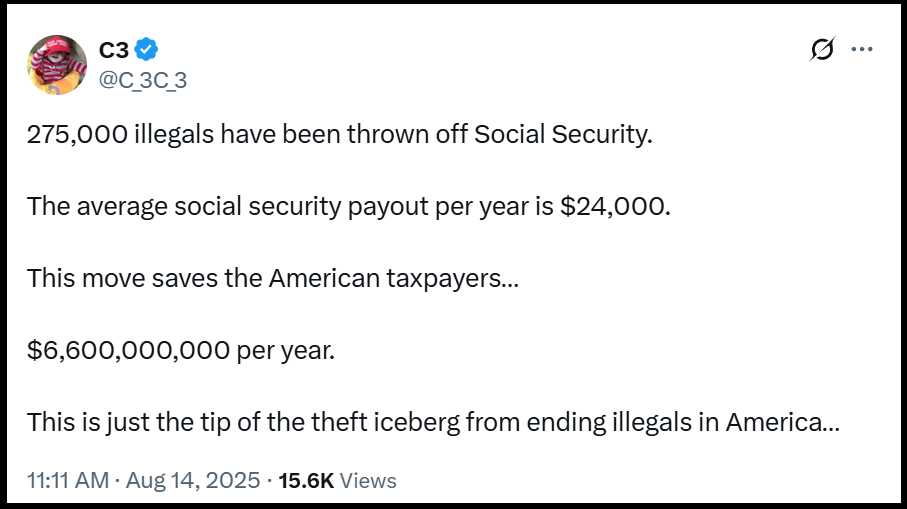Image resolution: width=907 pixels, height=509 pixels.
Task: Click the 11:11 AM post time
Action: pos(67,481)
